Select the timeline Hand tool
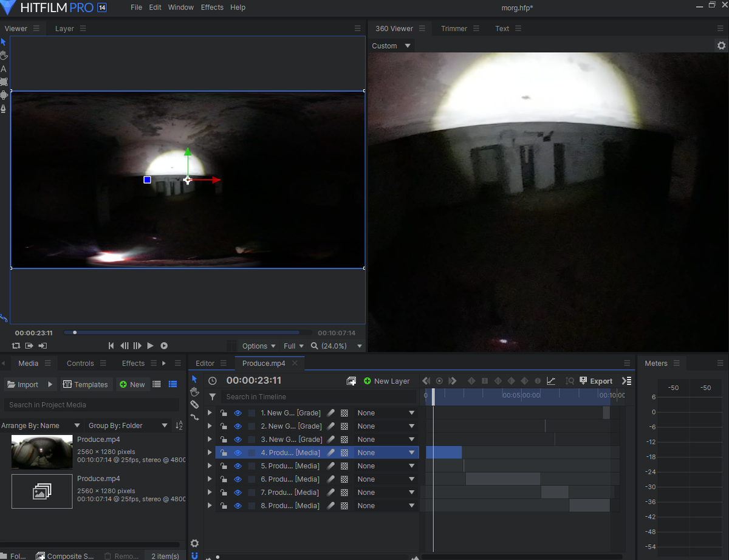Screen dimensions: 729x560 [x=194, y=392]
